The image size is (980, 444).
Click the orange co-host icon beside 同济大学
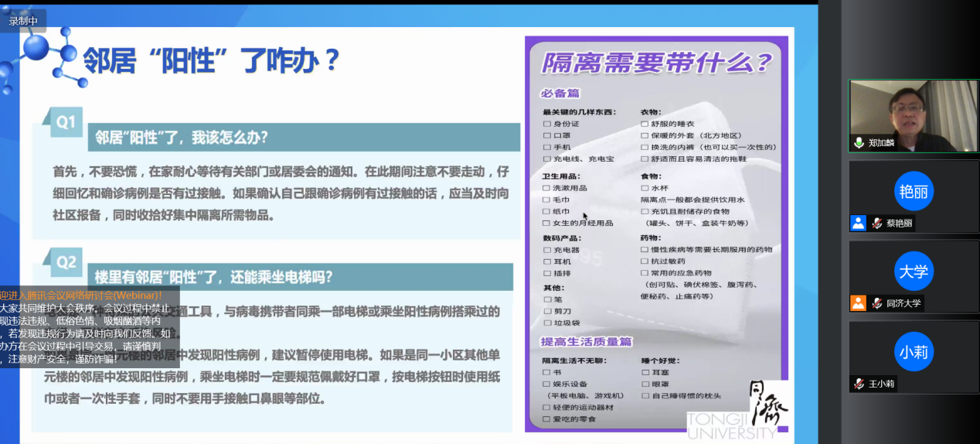pos(858,303)
